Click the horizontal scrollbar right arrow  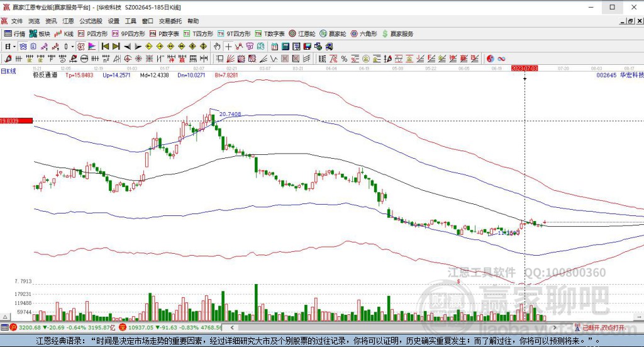tap(555, 327)
